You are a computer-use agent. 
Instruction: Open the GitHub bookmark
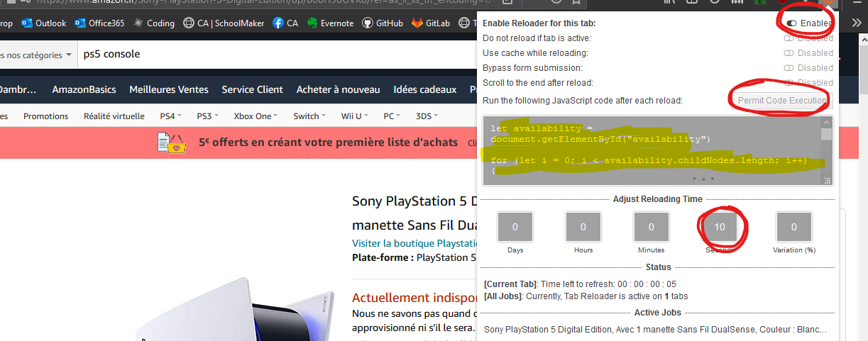point(383,23)
